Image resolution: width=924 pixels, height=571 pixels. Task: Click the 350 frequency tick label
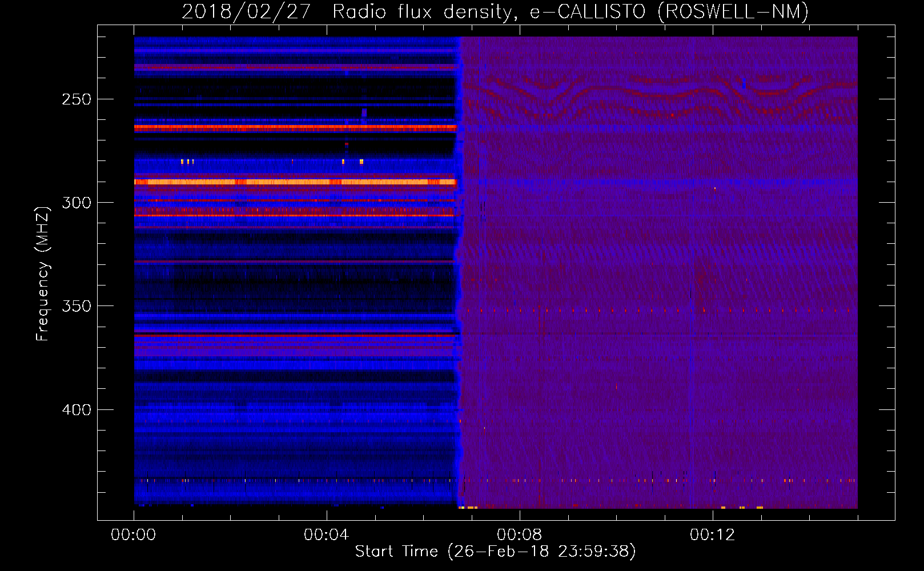[77, 306]
